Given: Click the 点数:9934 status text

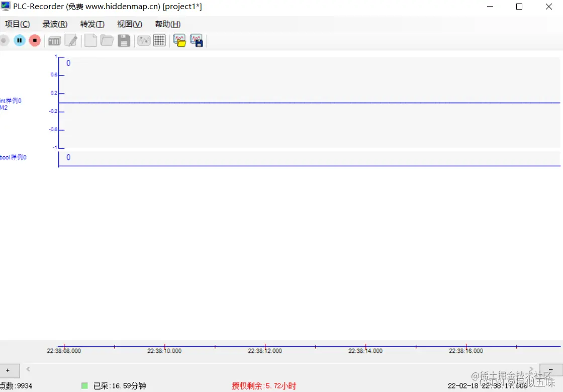Looking at the screenshot, I should pyautogui.click(x=16, y=386).
